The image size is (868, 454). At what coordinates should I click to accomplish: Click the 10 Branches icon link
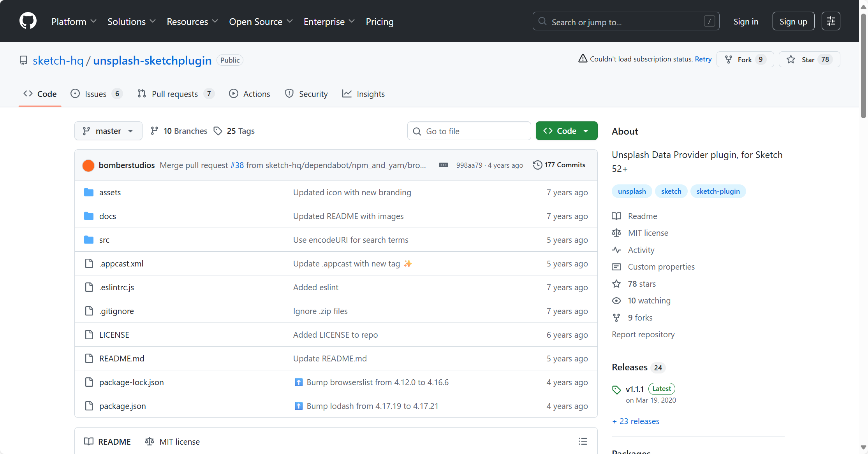click(x=155, y=131)
